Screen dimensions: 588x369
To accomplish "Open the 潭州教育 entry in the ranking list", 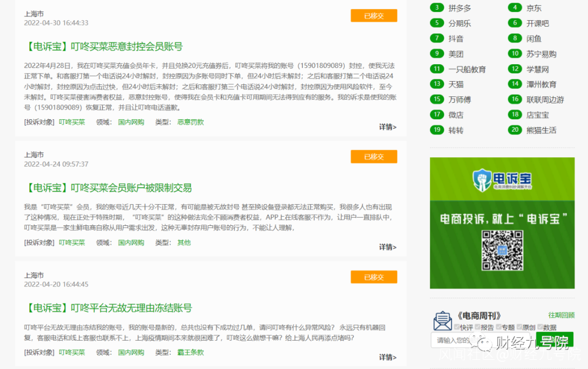I will [x=541, y=84].
